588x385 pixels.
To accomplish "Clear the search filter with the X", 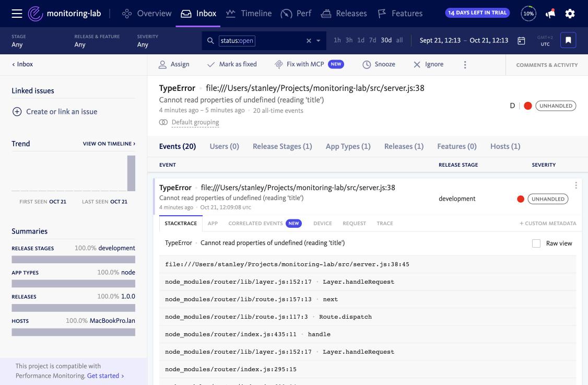I will point(309,41).
